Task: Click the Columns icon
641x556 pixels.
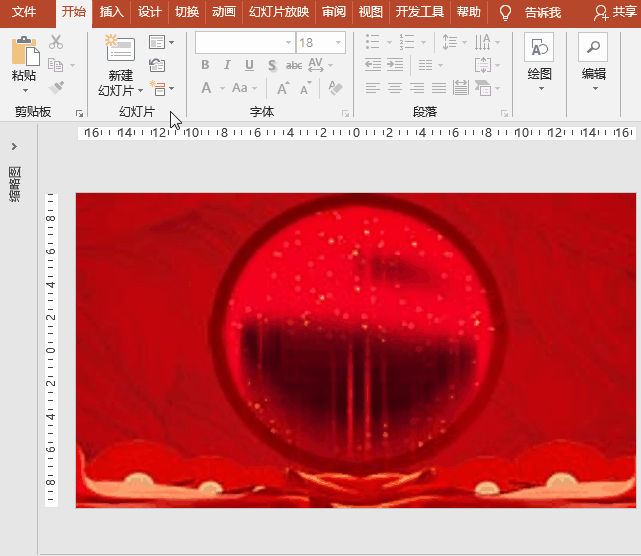Action: click(426, 65)
